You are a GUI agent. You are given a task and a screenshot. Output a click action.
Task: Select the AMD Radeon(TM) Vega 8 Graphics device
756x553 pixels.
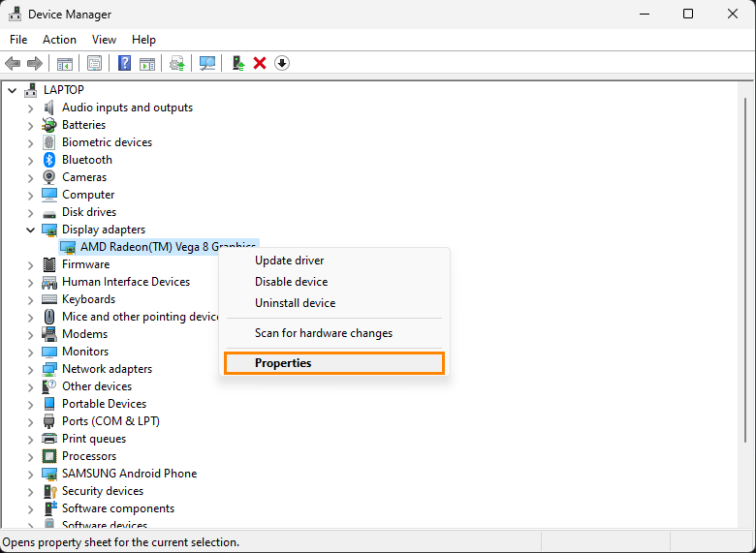coord(159,247)
